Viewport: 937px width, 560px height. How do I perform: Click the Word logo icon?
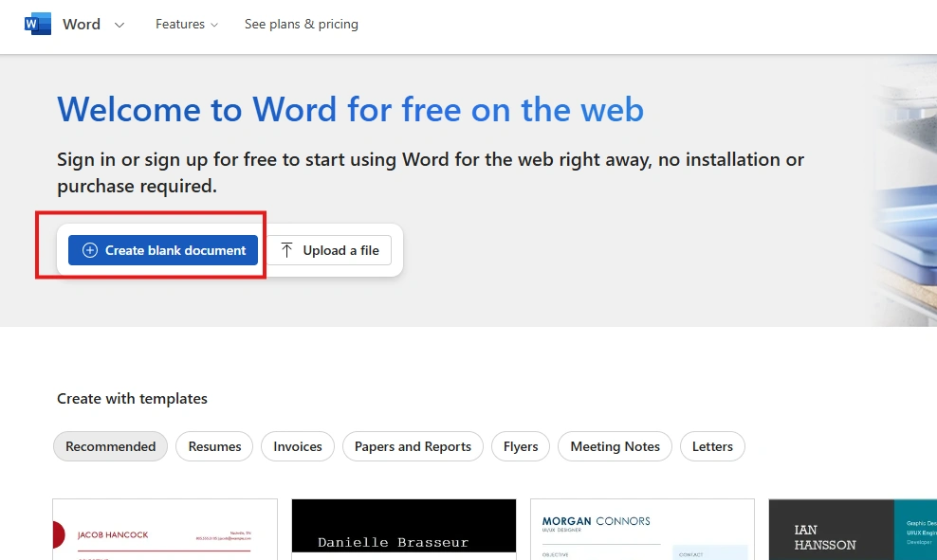tap(38, 24)
